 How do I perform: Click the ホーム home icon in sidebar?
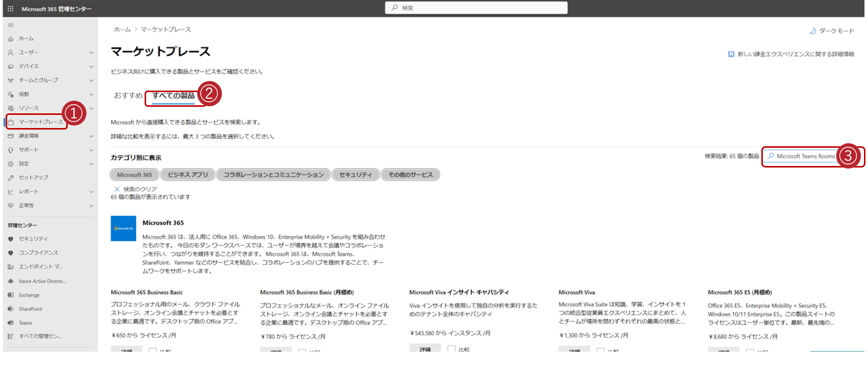tap(11, 39)
